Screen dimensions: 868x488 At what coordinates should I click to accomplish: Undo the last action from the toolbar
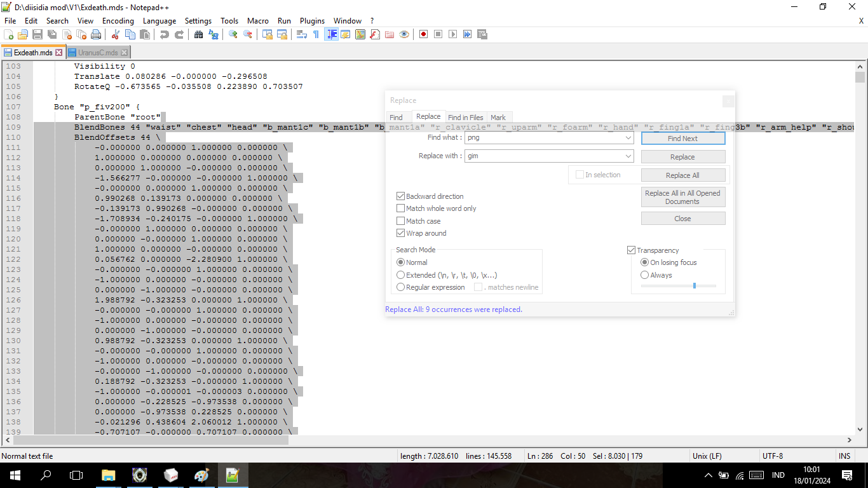click(165, 34)
